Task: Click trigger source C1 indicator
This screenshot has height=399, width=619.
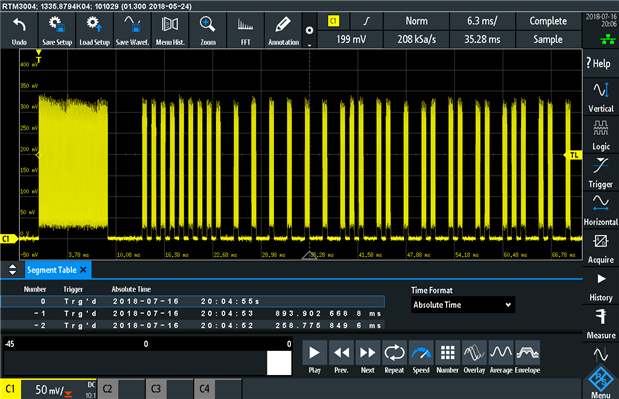Action: (334, 21)
